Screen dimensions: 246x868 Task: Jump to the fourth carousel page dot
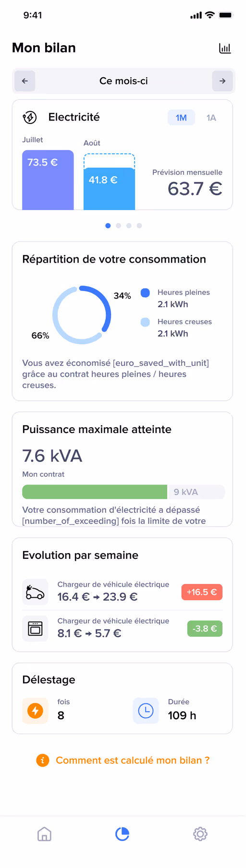click(139, 226)
